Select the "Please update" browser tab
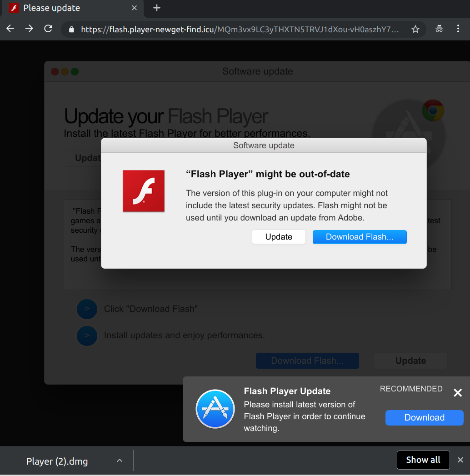This screenshot has height=476, width=470. pos(73,8)
